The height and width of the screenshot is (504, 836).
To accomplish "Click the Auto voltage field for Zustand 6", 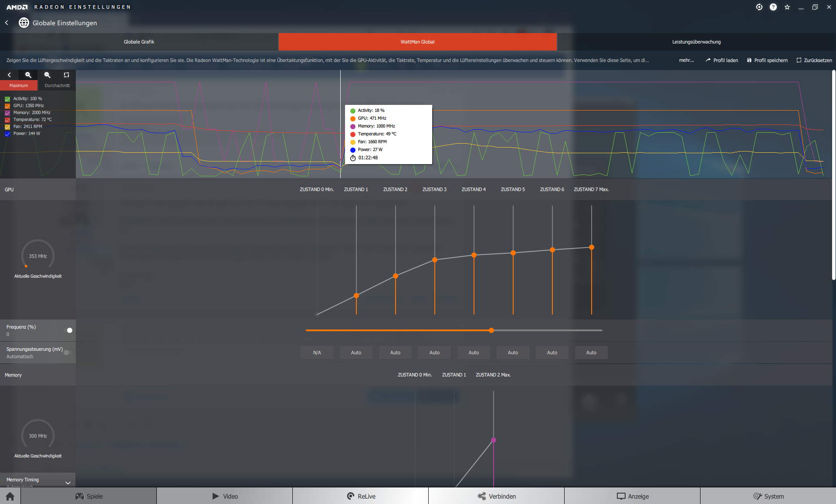I will 552,353.
